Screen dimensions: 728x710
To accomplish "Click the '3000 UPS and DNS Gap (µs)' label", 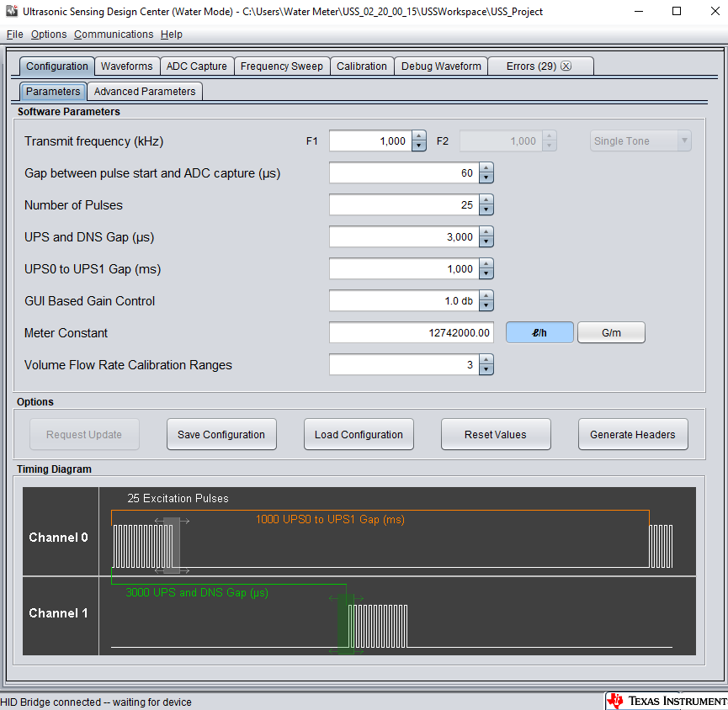I will coord(197,592).
